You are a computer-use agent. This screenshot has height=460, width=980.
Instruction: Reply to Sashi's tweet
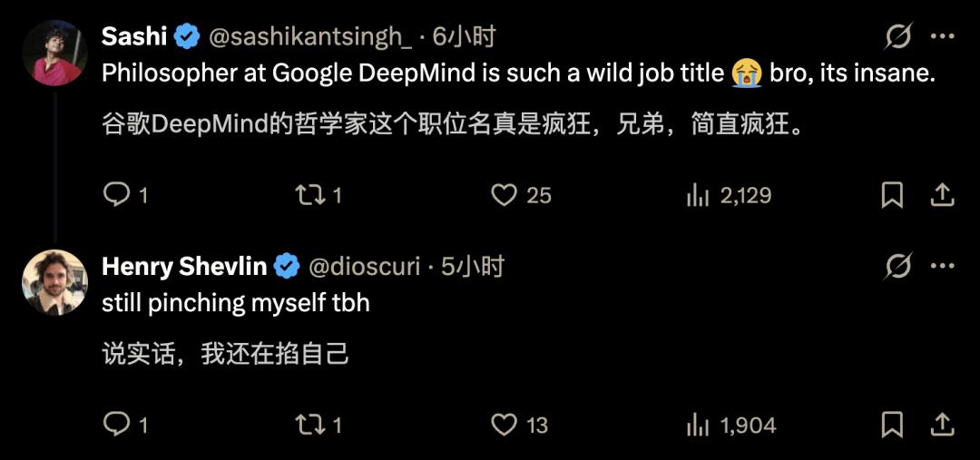(116, 195)
